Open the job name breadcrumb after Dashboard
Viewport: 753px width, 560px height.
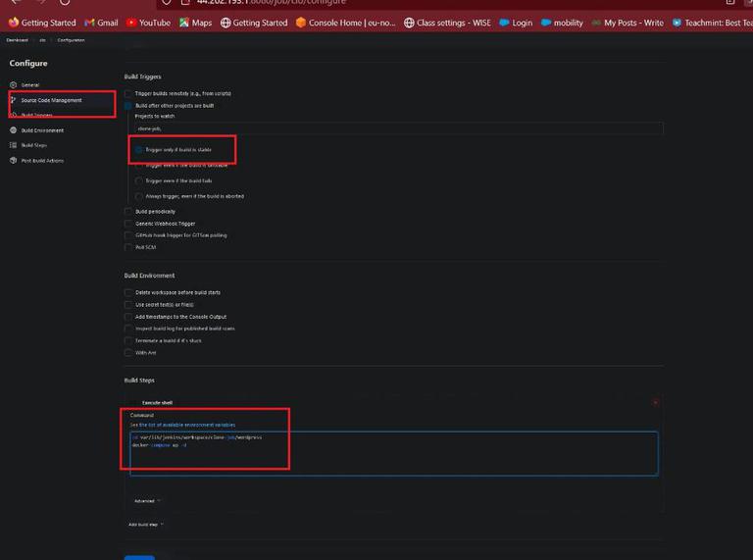pyautogui.click(x=43, y=40)
